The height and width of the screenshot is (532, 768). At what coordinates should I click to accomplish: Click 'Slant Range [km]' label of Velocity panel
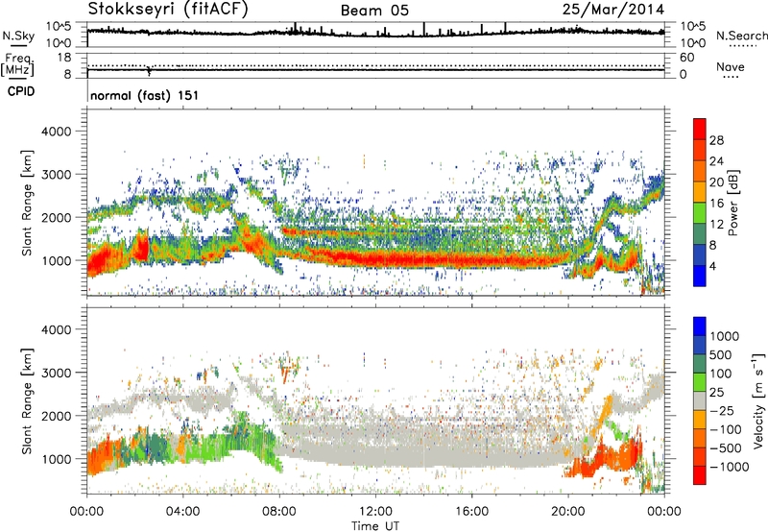pos(27,400)
